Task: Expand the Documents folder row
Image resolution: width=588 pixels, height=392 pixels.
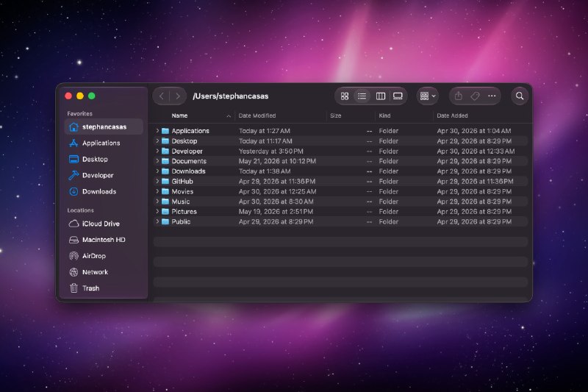Action: (x=157, y=161)
